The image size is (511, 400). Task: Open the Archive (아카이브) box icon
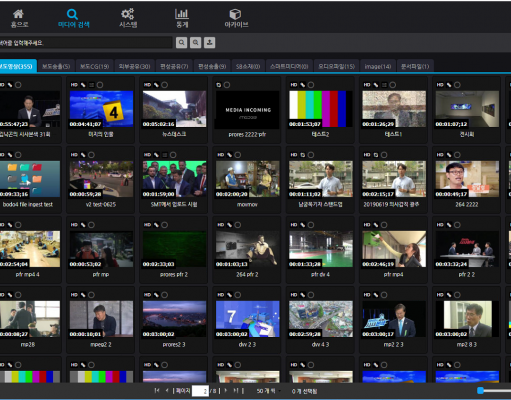(236, 18)
